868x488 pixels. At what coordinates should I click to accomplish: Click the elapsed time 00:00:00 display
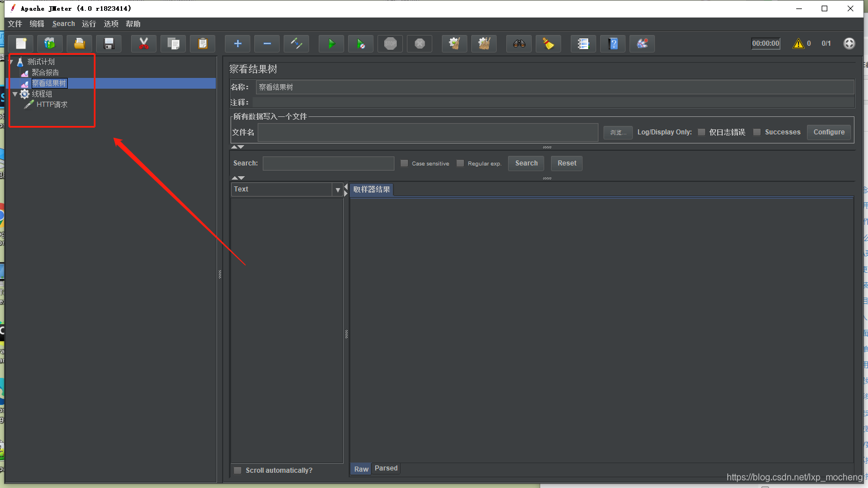[x=766, y=43]
